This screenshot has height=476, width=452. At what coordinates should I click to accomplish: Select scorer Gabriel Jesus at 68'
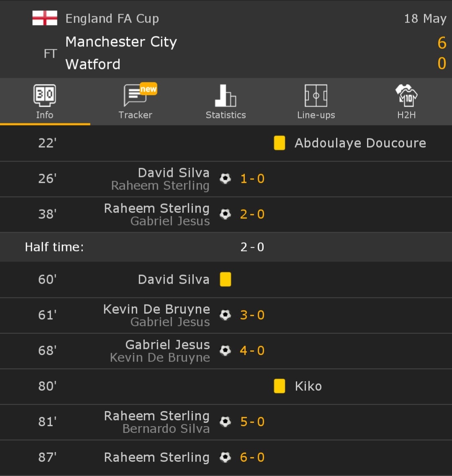pos(167,345)
